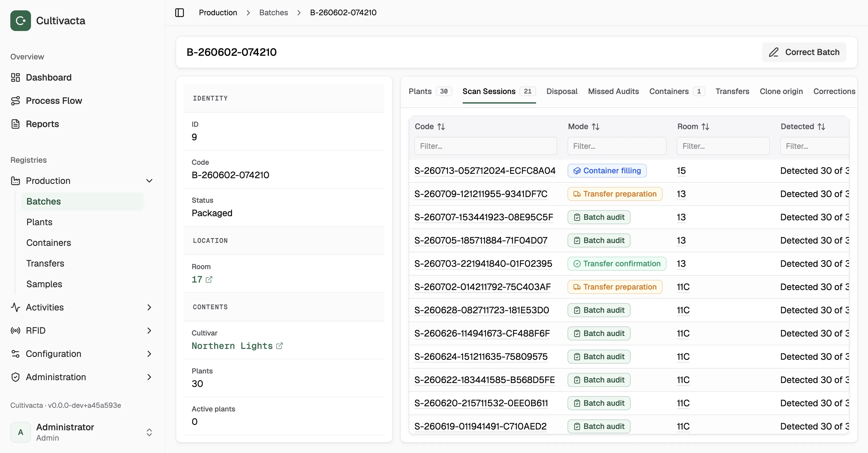Viewport: 868px width, 453px height.
Task: Sort by Code column arrows
Action: [441, 127]
